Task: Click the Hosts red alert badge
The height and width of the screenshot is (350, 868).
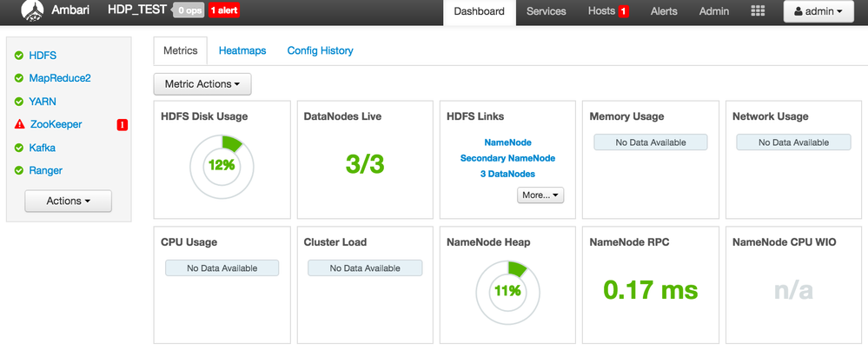Action: [x=623, y=11]
